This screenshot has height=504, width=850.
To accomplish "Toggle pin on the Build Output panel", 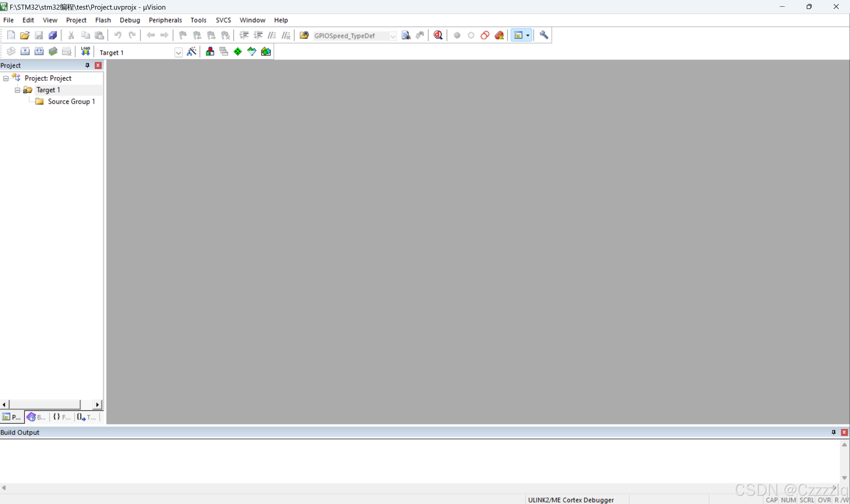I will coord(833,432).
